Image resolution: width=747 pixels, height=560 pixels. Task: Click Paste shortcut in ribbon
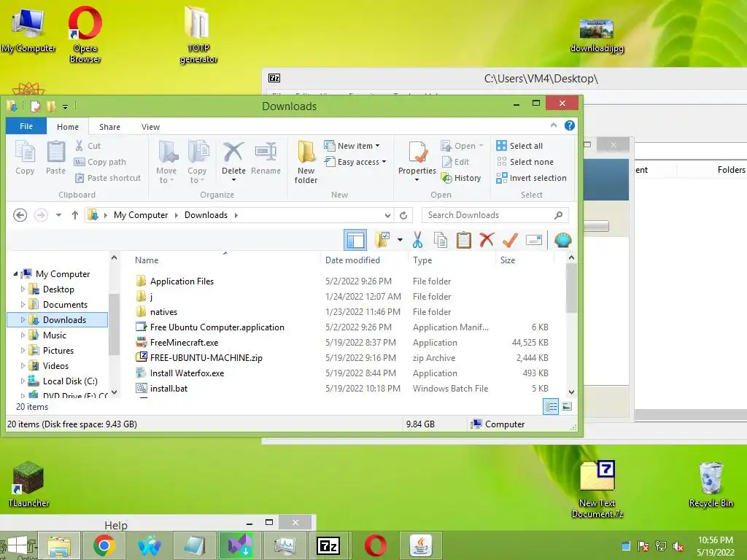tap(108, 178)
